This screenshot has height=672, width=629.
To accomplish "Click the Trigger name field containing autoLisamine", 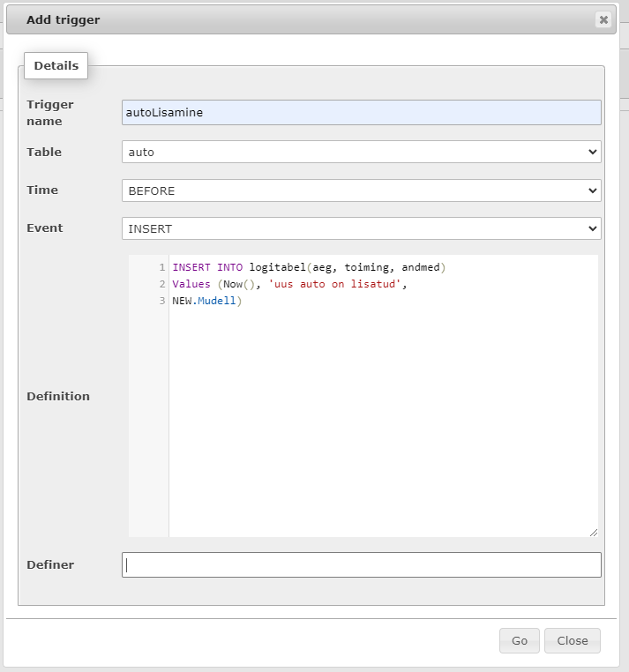I will point(361,112).
